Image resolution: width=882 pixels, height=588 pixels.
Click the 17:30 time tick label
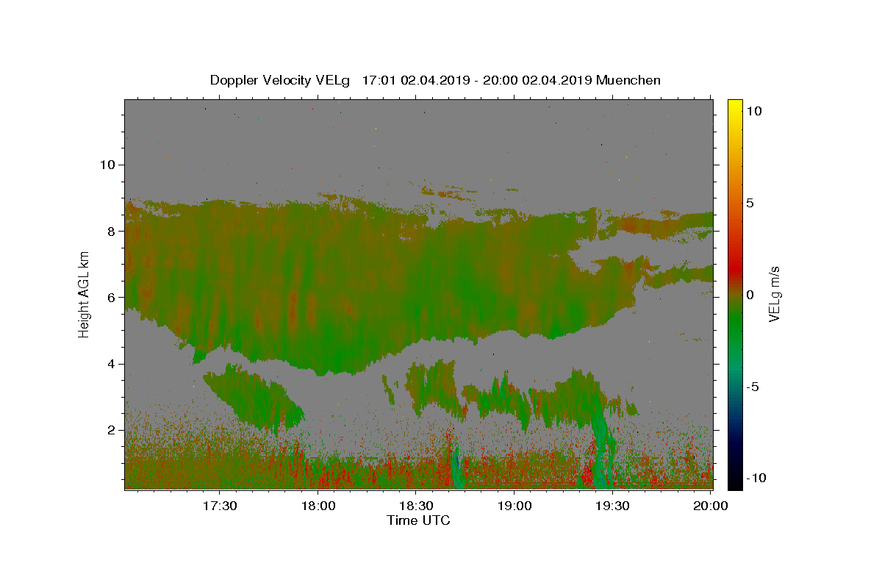tap(219, 506)
